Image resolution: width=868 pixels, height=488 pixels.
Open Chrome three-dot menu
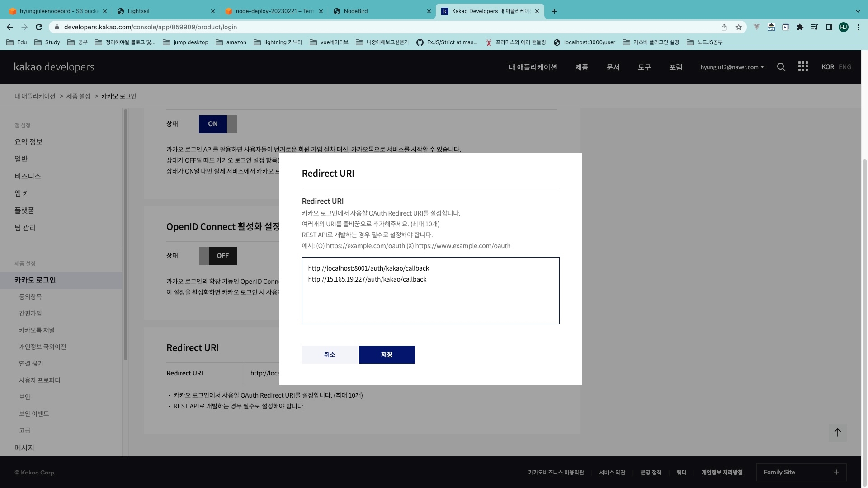[858, 27]
